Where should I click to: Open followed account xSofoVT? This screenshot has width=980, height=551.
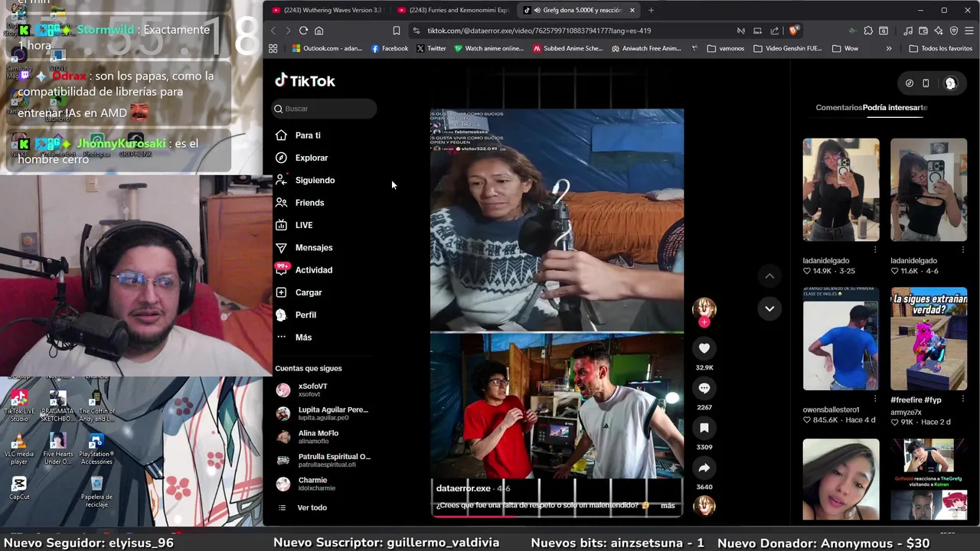[325, 390]
